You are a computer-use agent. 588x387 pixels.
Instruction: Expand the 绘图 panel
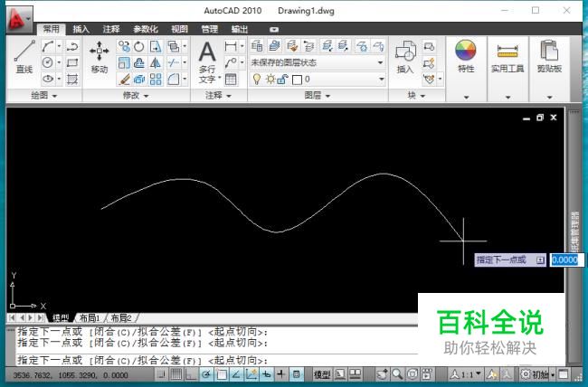(x=44, y=96)
